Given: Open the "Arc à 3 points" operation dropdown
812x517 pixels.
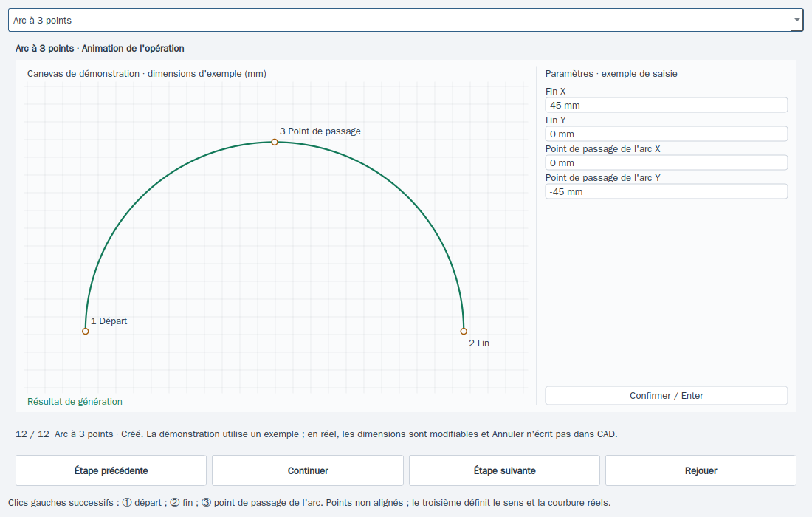Looking at the screenshot, I should click(405, 20).
